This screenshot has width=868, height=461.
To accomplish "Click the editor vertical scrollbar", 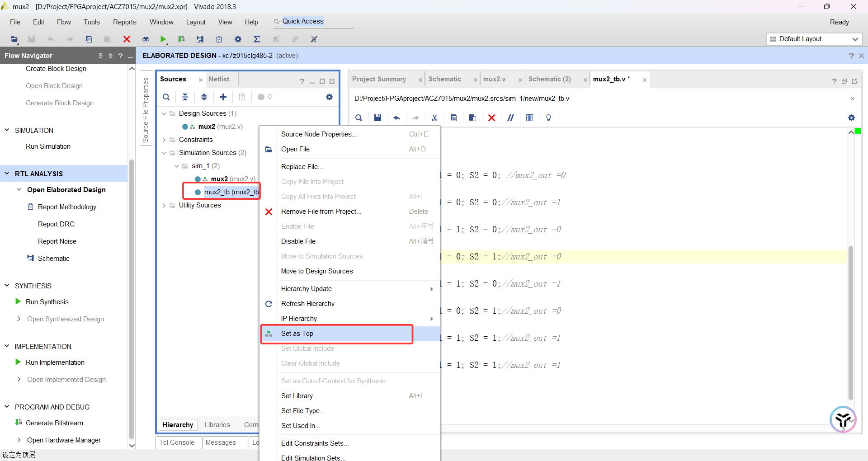I will (850, 323).
